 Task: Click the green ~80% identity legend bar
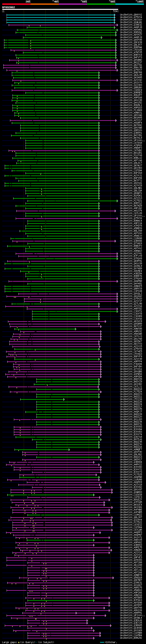coord(101,4)
